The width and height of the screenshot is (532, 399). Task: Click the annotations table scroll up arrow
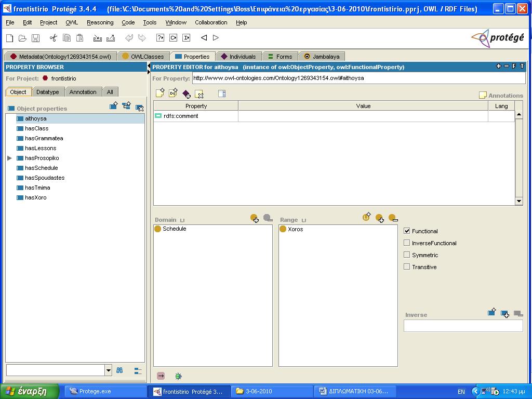519,115
